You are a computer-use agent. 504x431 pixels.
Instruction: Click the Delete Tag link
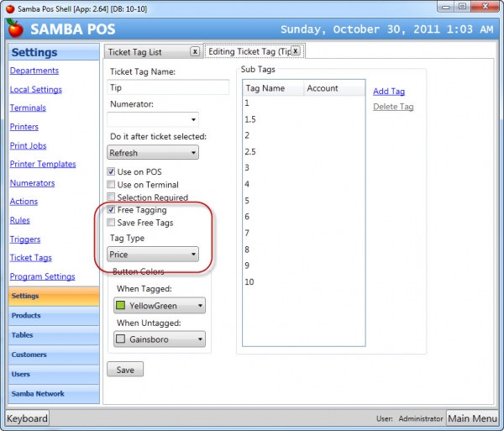click(x=393, y=107)
